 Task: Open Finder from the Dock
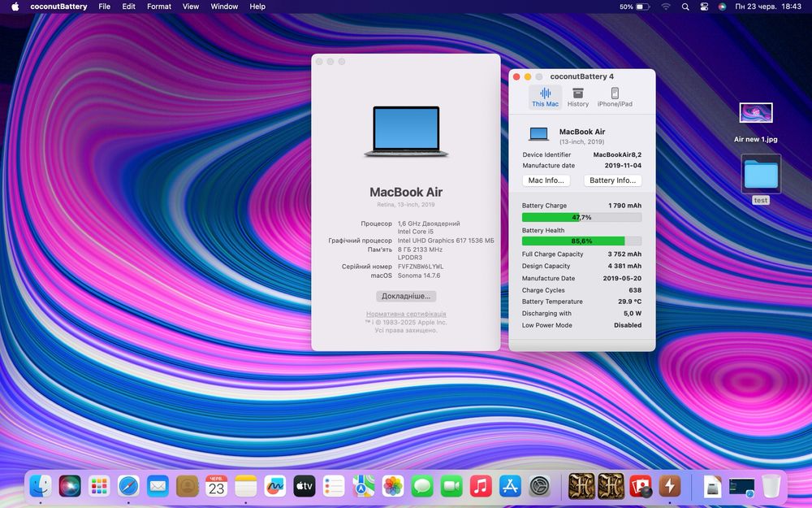(x=41, y=486)
